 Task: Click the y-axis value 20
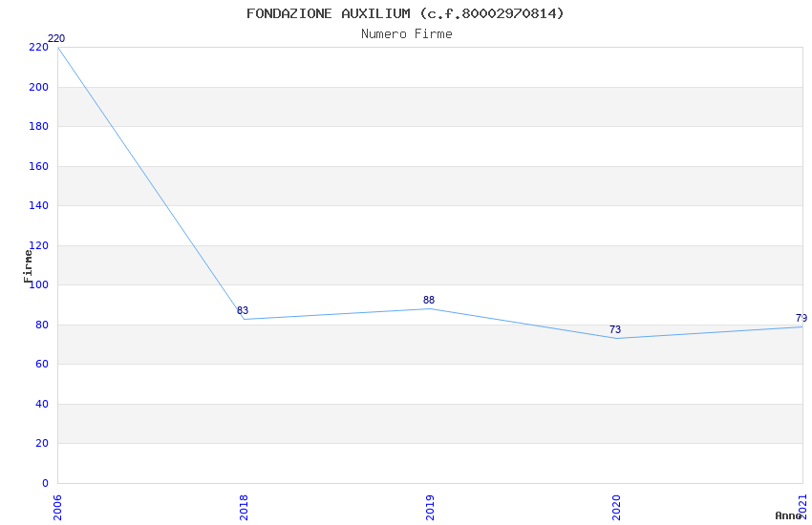click(x=42, y=443)
